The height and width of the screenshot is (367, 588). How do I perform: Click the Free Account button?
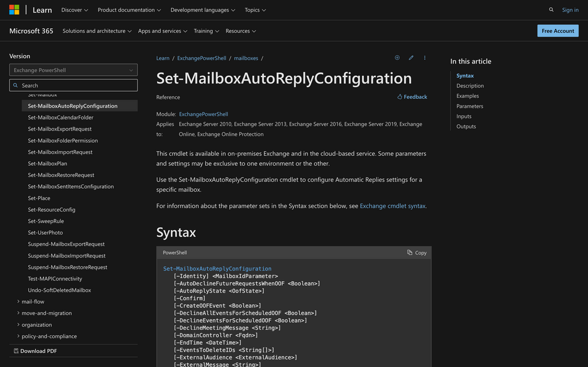[x=557, y=31]
